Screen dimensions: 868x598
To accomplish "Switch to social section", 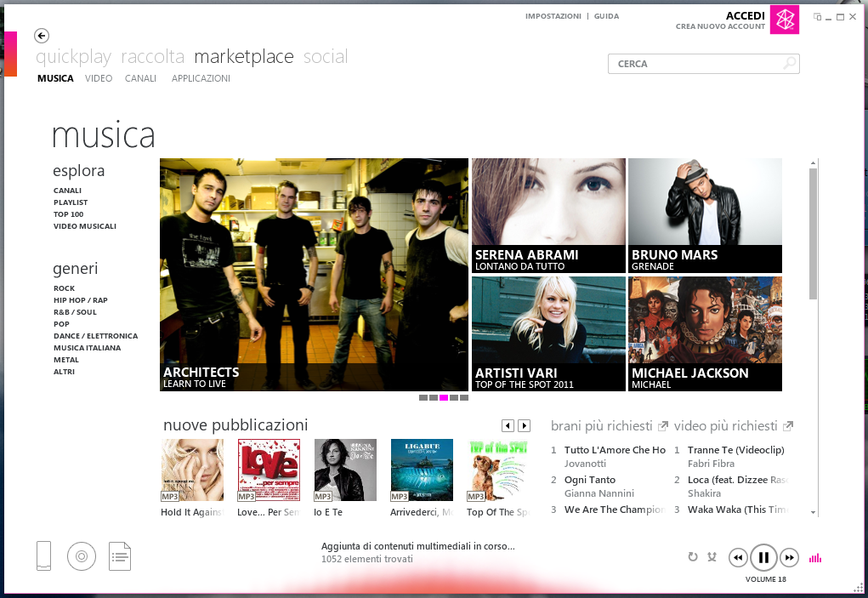I will click(326, 56).
